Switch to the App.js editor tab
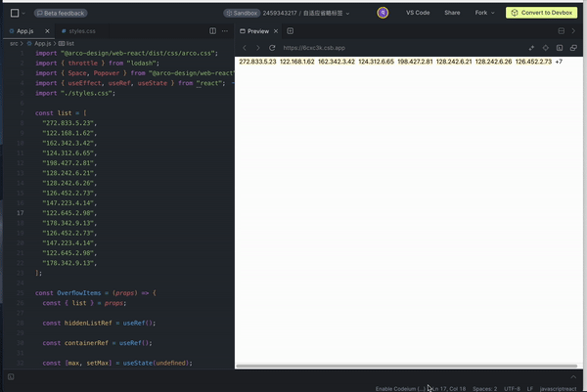This screenshot has width=587, height=392. coord(24,31)
